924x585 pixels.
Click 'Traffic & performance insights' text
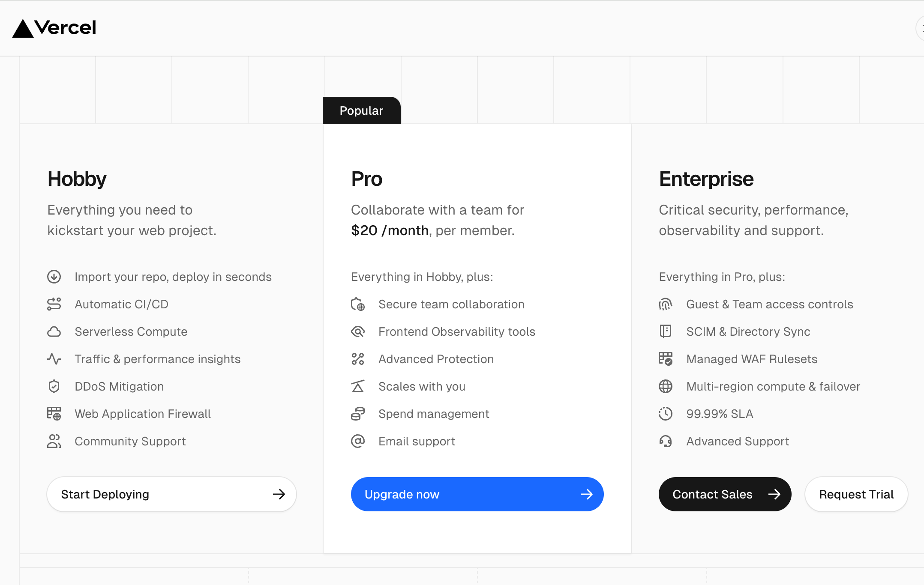[x=157, y=359]
